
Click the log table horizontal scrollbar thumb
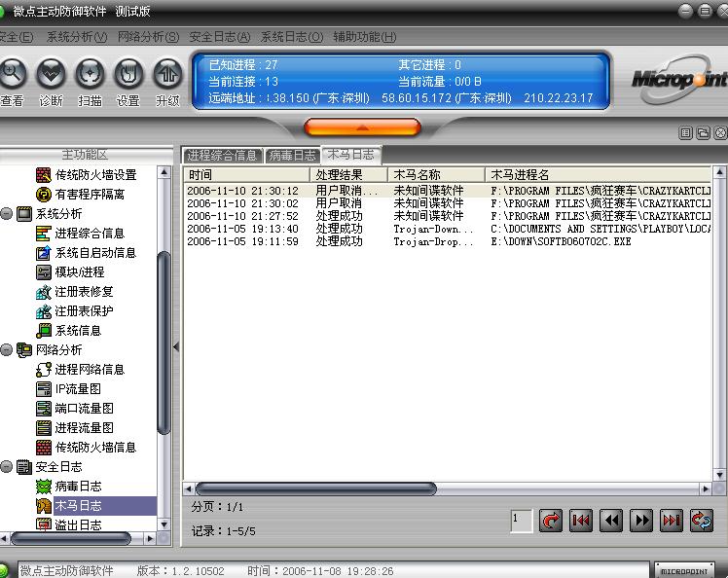[316, 488]
